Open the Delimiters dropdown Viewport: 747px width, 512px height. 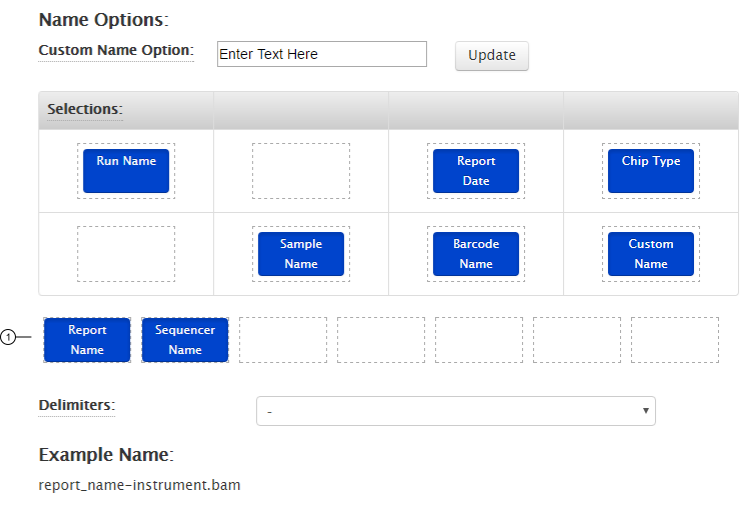[x=455, y=411]
